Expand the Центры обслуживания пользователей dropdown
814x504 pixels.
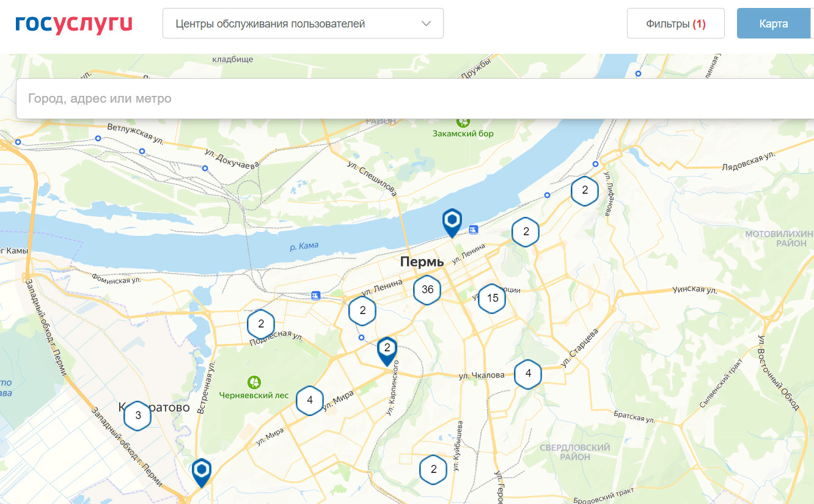coord(302,24)
